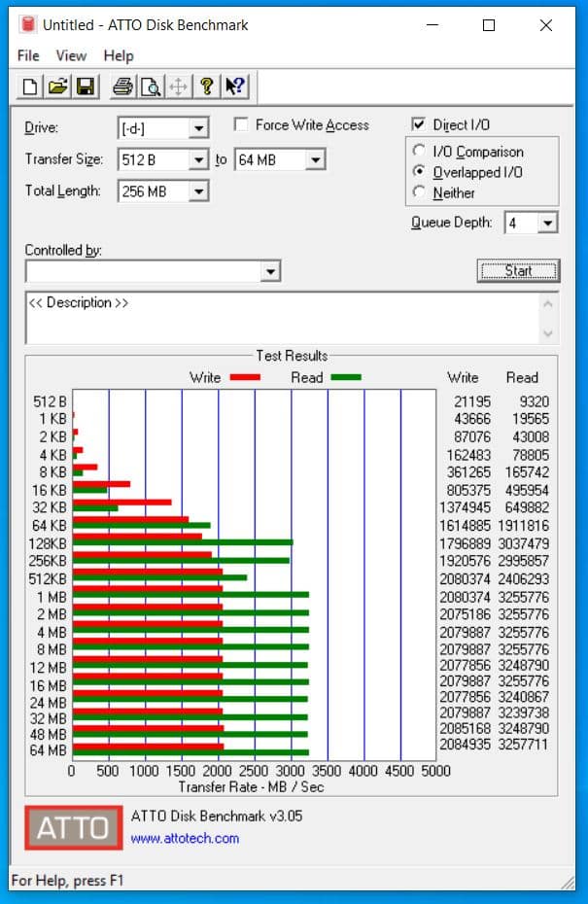Click the move crosshair toolbar icon

(x=179, y=87)
